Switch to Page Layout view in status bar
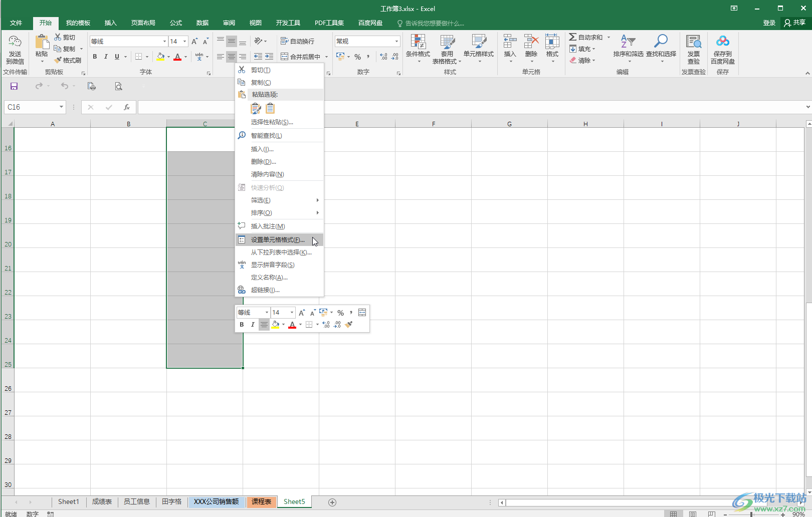The width and height of the screenshot is (812, 517). coord(692,513)
